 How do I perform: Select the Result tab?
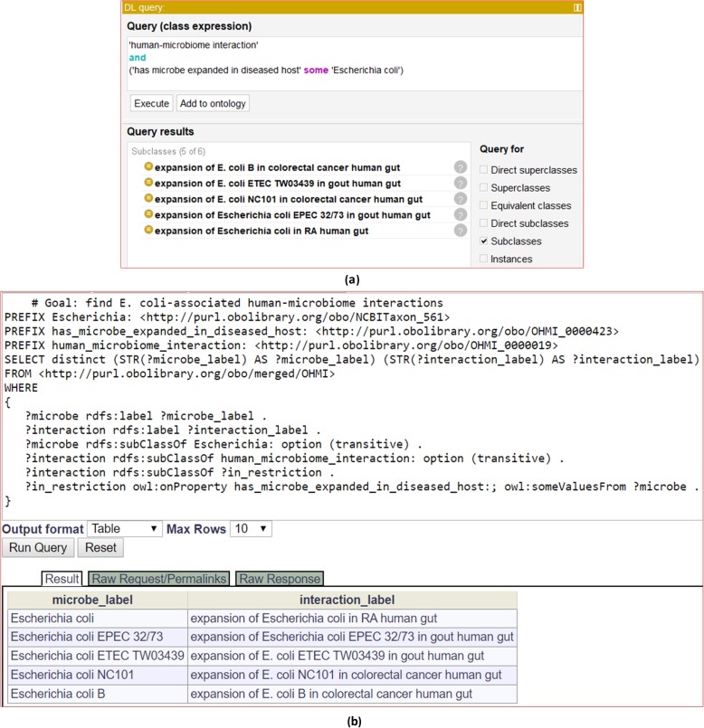click(x=62, y=579)
